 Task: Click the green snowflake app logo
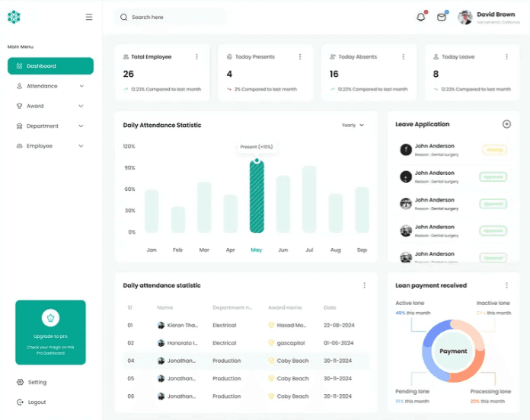(x=14, y=17)
